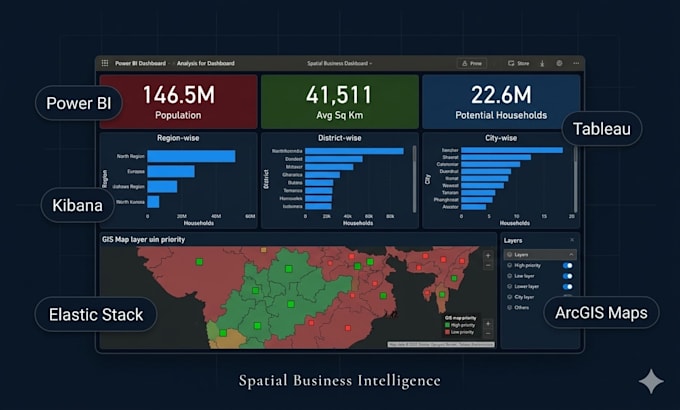The width and height of the screenshot is (680, 410).
Task: Select the North Region bar
Action: pos(191,156)
